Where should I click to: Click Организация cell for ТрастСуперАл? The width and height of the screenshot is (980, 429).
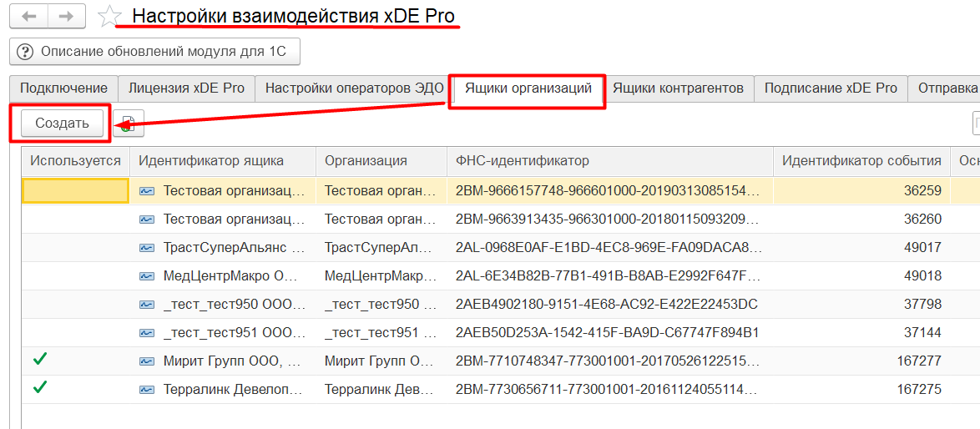click(381, 248)
